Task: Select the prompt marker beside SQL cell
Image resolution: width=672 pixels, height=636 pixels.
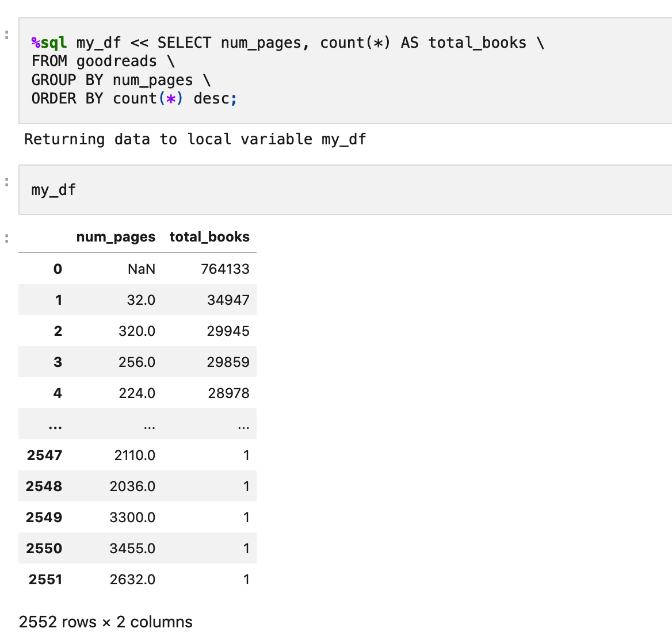Action: [x=7, y=35]
